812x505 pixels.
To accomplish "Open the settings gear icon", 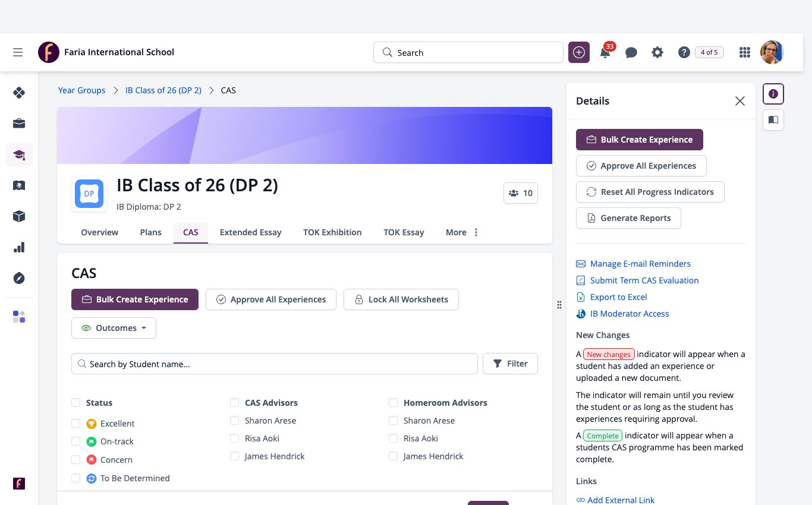I will coord(657,52).
